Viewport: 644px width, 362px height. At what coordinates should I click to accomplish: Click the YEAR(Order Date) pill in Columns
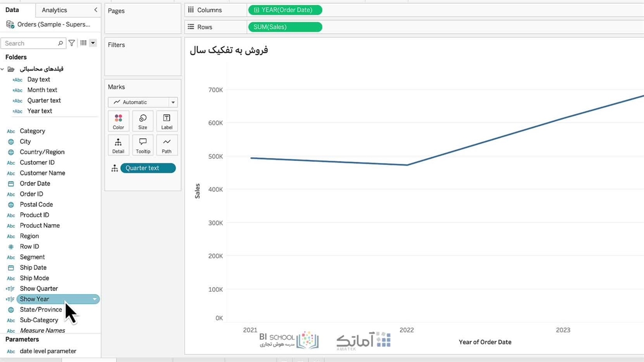click(x=285, y=10)
